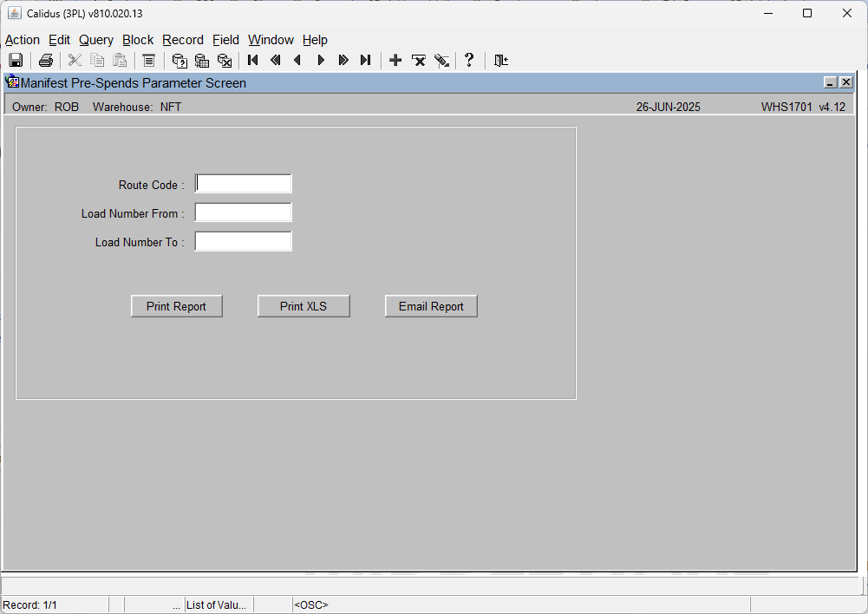868x614 pixels.
Task: Open the Record menu
Action: [x=183, y=40]
